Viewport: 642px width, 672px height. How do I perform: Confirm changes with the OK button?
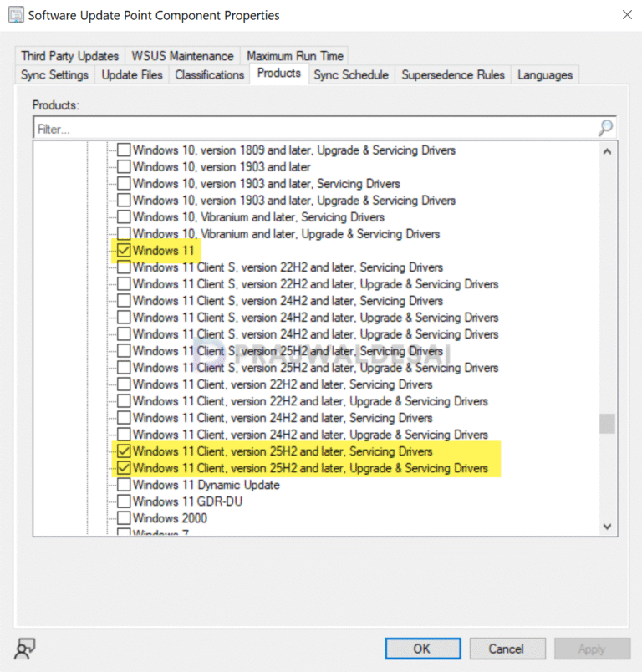423,649
